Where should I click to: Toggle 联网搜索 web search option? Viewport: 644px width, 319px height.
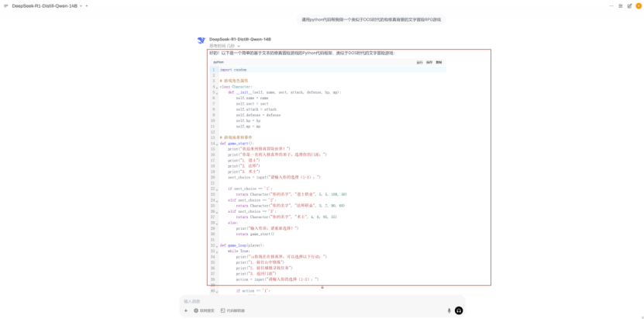pos(204,310)
